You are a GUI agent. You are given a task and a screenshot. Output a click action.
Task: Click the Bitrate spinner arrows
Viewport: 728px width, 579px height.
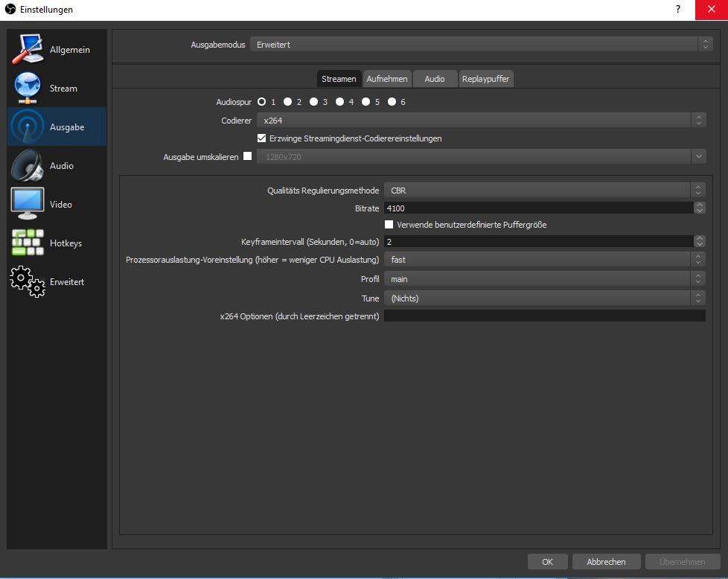700,208
